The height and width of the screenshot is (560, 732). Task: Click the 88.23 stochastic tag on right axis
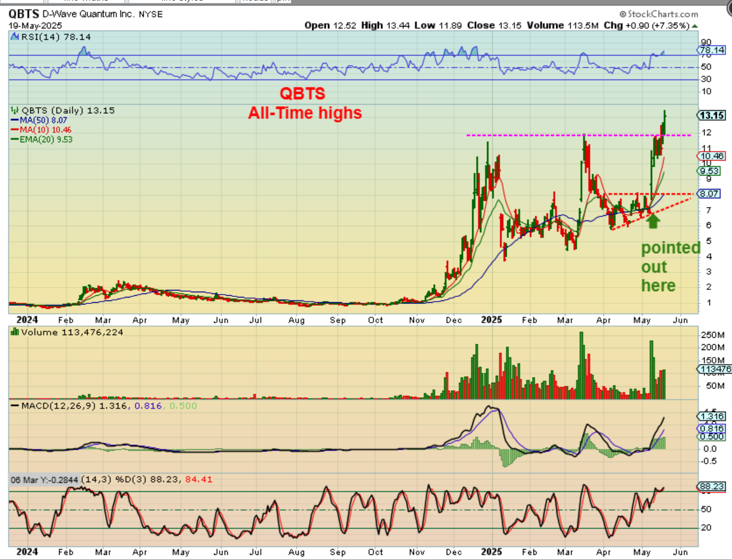click(x=712, y=487)
